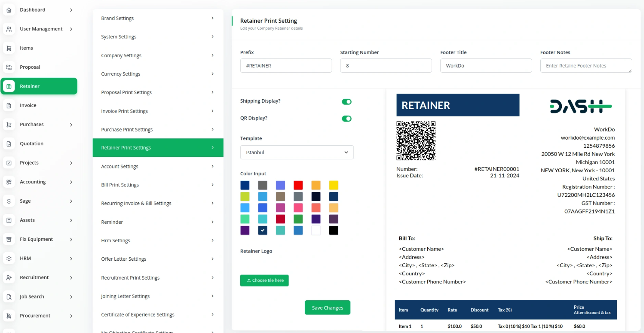The width and height of the screenshot is (644, 333).
Task: Expand Procurement submenu chevron
Action: 71,316
